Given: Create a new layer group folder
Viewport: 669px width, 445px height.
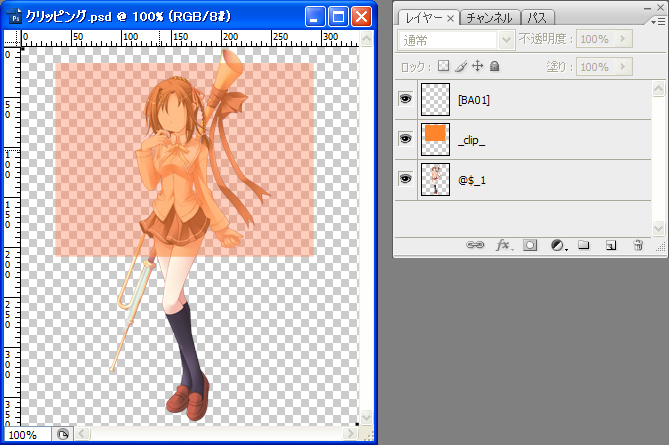Looking at the screenshot, I should coord(583,245).
